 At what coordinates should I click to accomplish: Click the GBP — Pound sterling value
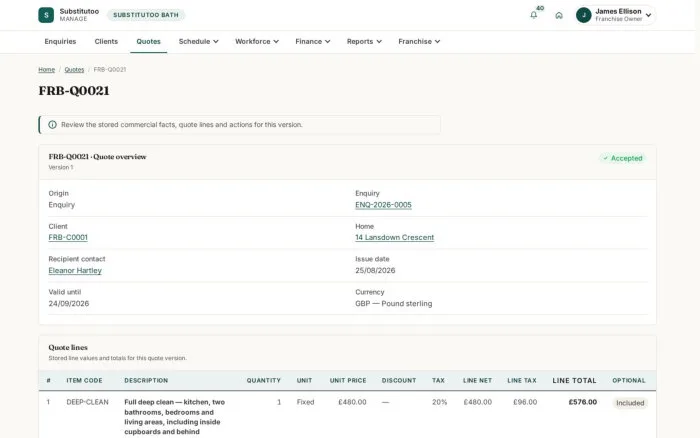[x=394, y=304]
